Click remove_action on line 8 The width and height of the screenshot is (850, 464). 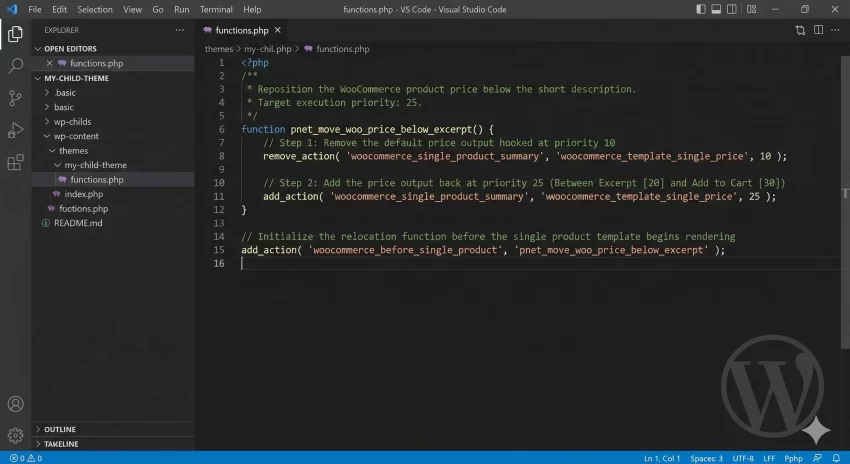click(x=299, y=157)
